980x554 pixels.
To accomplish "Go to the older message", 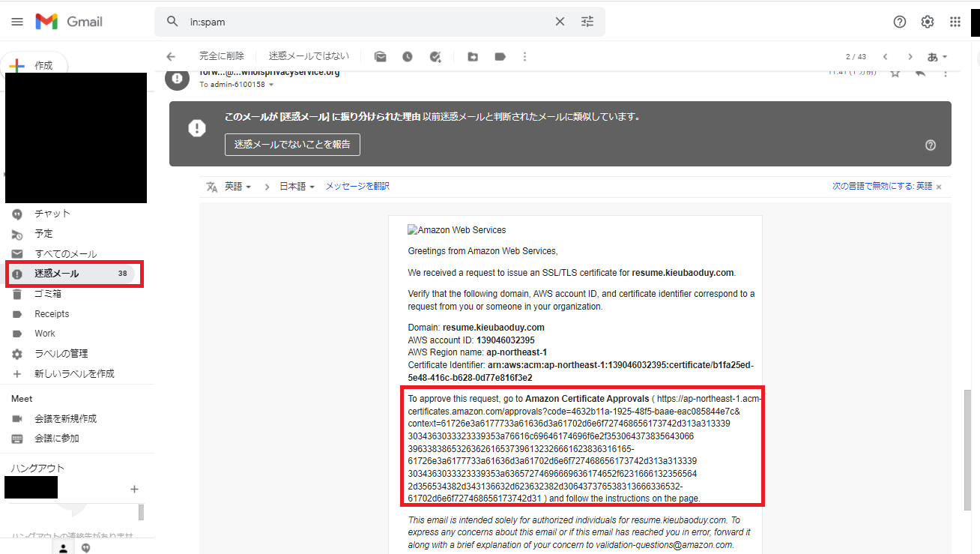I will [x=910, y=56].
